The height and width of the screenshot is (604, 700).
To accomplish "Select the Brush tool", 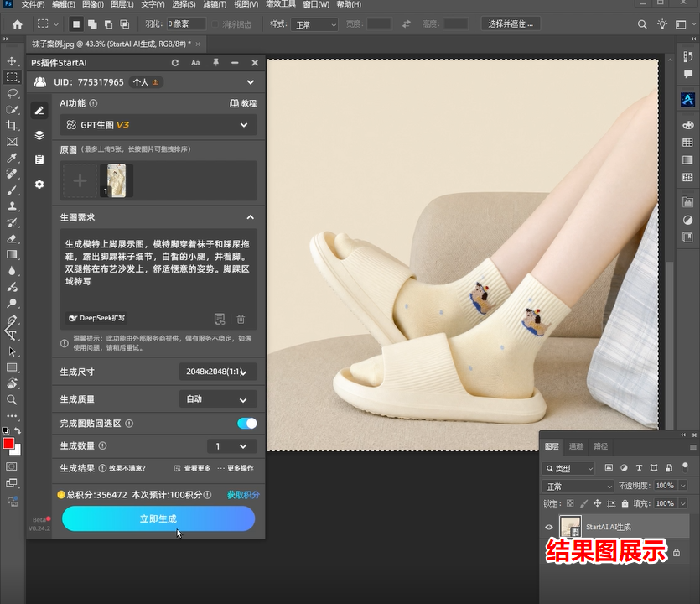I will (x=12, y=190).
